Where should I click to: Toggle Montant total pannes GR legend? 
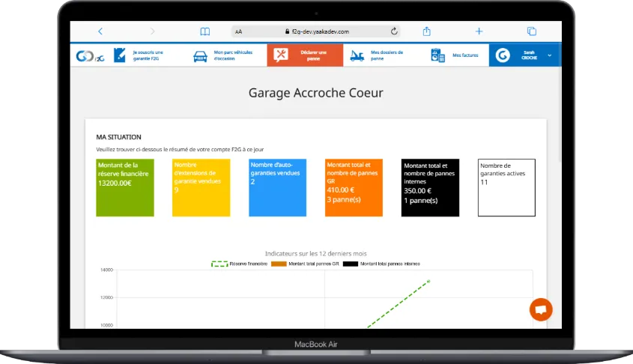point(304,264)
